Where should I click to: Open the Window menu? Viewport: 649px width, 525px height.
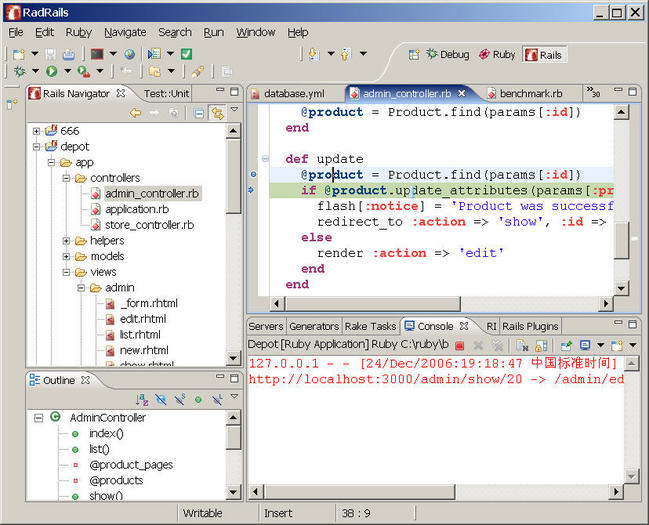pyautogui.click(x=255, y=32)
